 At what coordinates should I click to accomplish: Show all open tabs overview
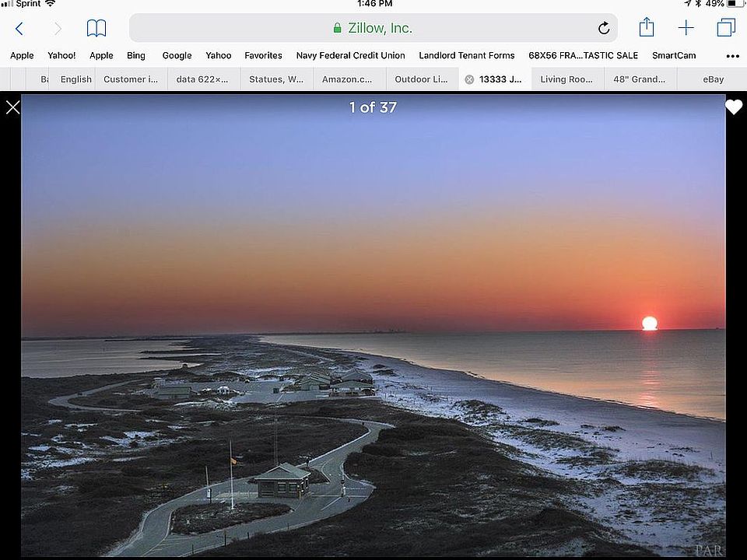725,29
